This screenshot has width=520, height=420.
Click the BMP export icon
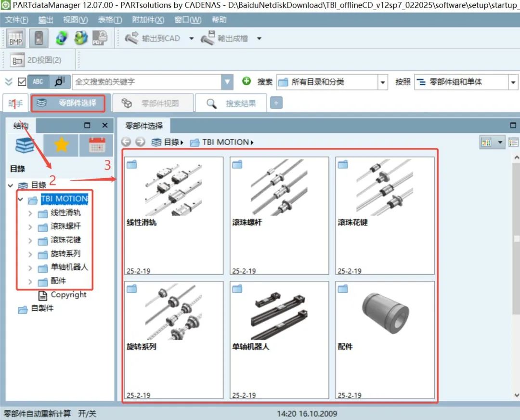(15, 38)
